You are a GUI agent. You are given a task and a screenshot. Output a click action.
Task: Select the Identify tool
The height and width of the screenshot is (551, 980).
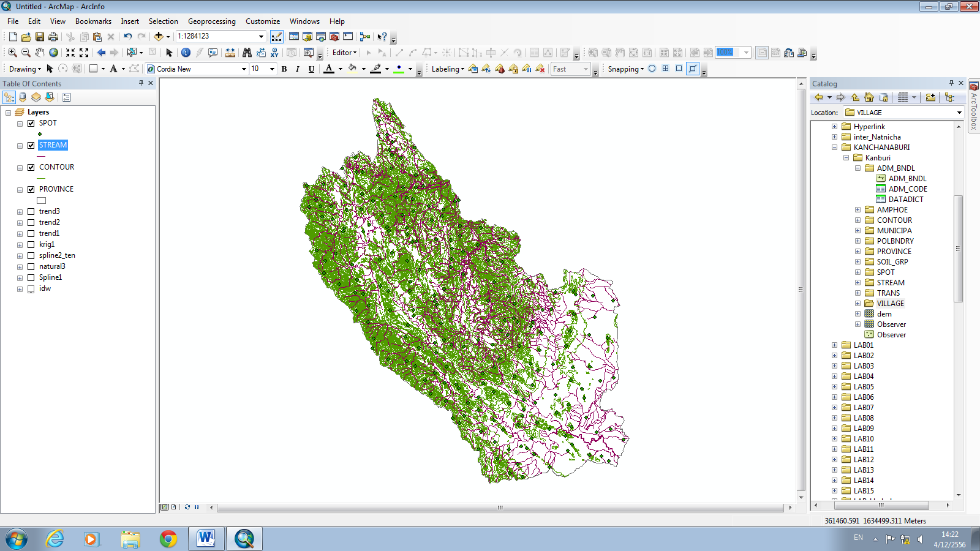point(185,51)
